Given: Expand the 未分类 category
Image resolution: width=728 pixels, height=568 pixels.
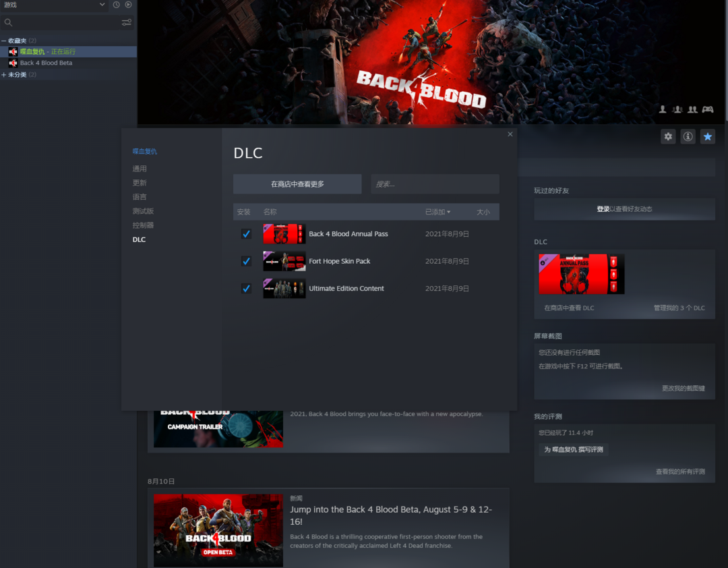Looking at the screenshot, I should pyautogui.click(x=4, y=74).
